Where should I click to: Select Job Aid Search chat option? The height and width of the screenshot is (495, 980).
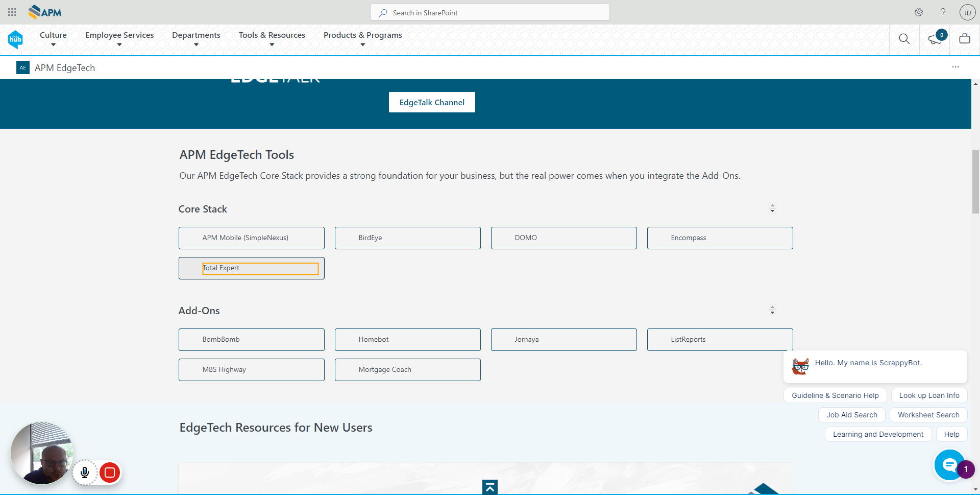852,415
